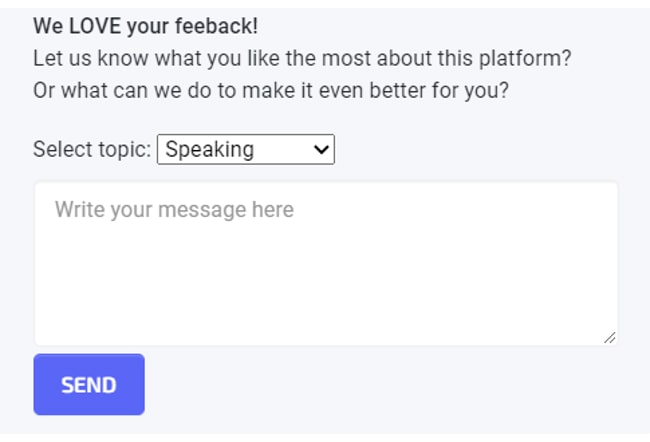The height and width of the screenshot is (442, 650).
Task: Click the 'We LOVE your feeback!' heading
Action: (x=145, y=25)
